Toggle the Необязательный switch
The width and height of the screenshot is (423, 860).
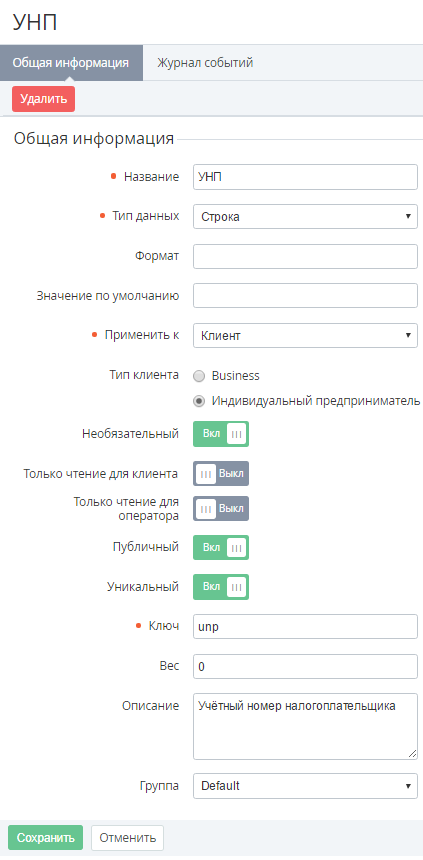pyautogui.click(x=221, y=434)
